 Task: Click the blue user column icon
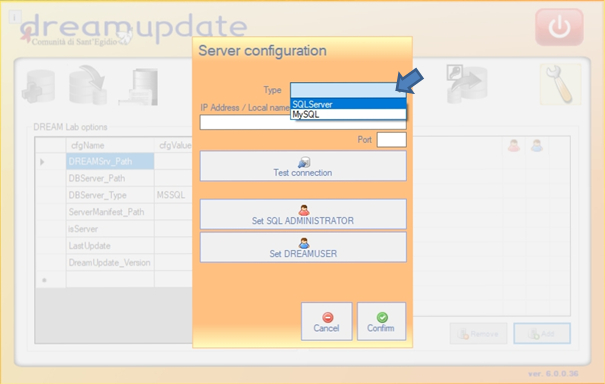(537, 146)
